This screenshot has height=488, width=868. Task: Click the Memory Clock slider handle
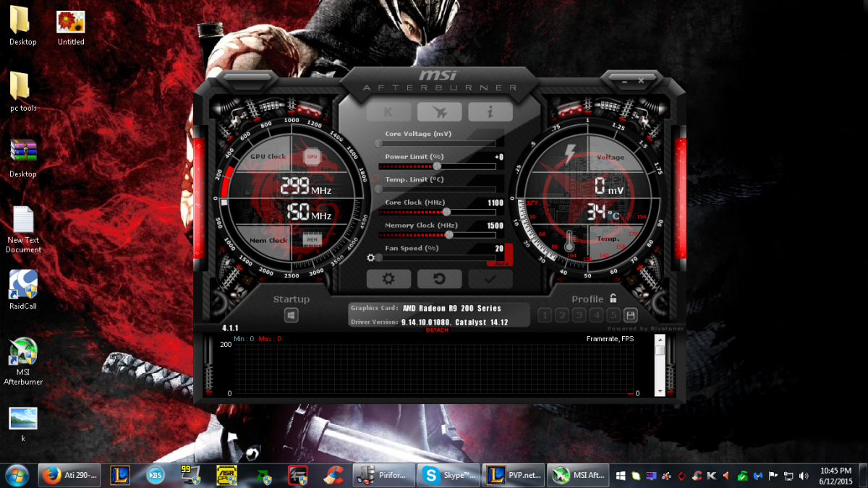pyautogui.click(x=449, y=235)
